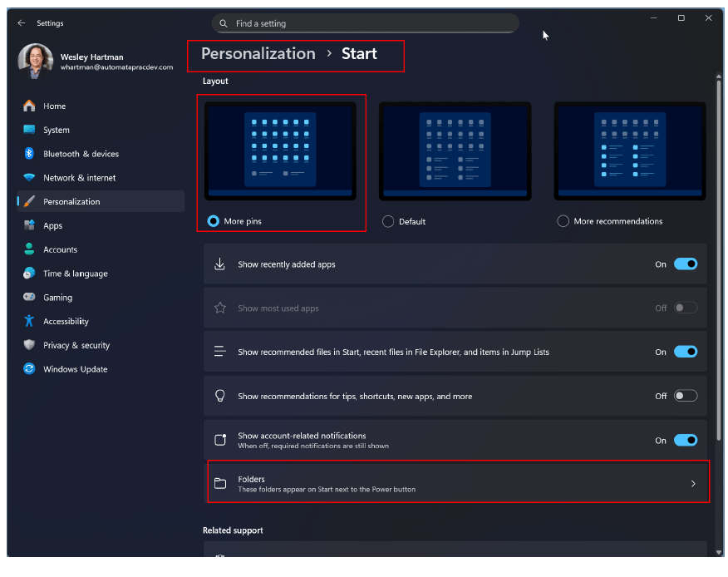The image size is (728, 577).
Task: Click the Privacy & security shield icon
Action: click(29, 345)
